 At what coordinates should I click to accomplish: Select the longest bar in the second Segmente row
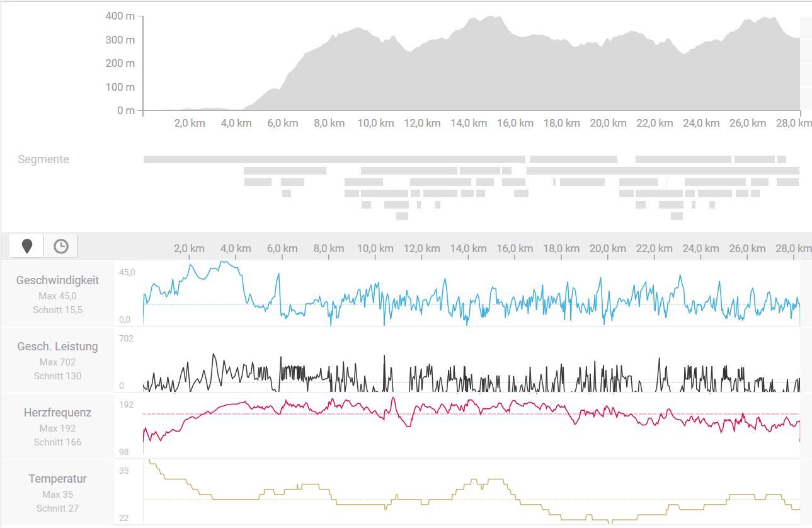click(x=663, y=171)
